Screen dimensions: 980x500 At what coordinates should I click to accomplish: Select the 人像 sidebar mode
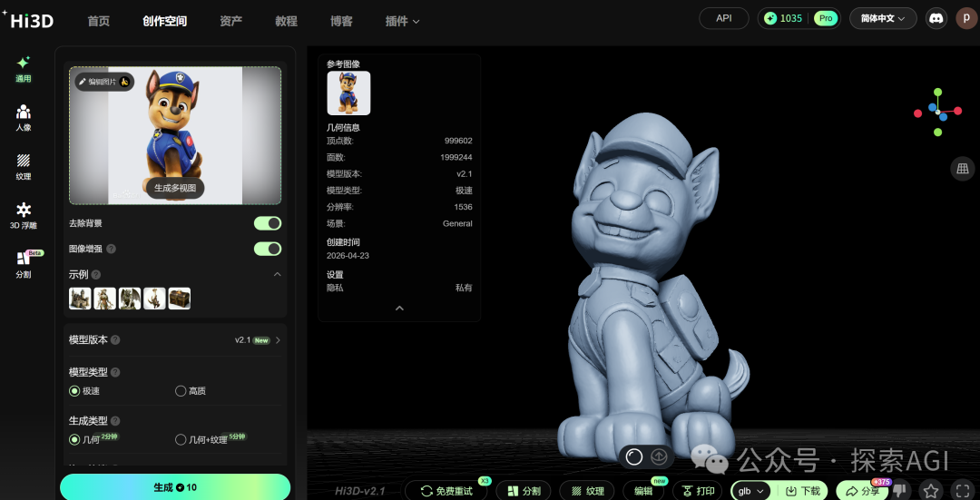click(x=23, y=118)
